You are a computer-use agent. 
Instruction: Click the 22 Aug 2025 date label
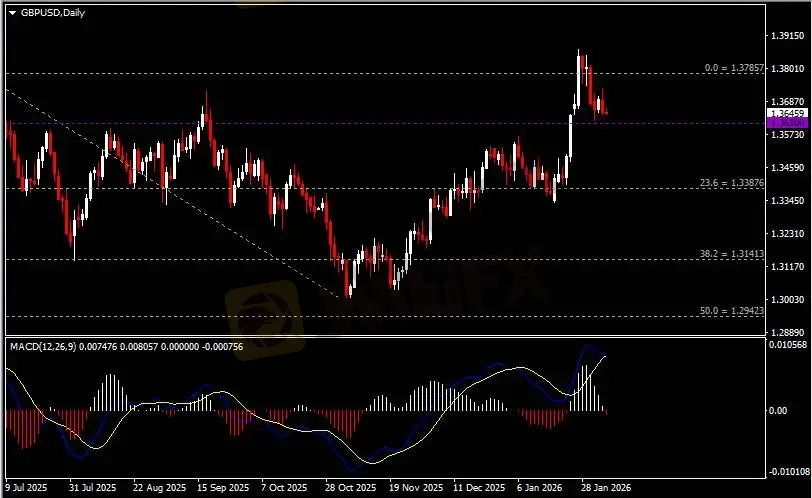160,488
